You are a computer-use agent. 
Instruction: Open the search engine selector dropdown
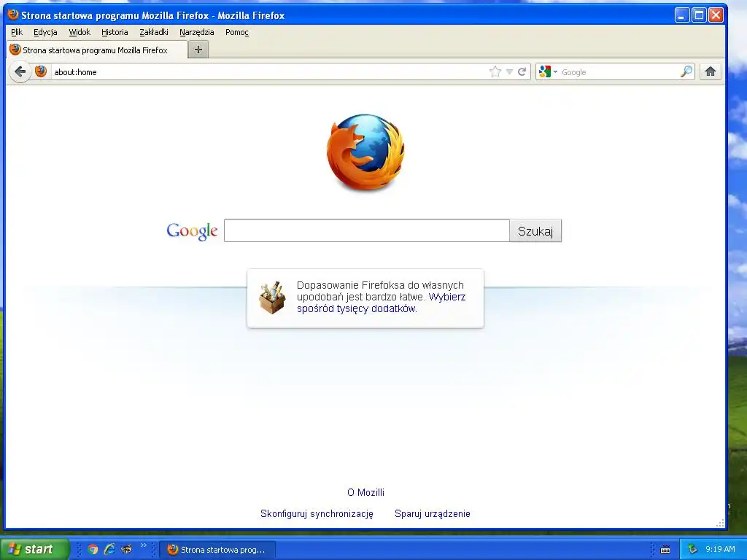coord(548,72)
